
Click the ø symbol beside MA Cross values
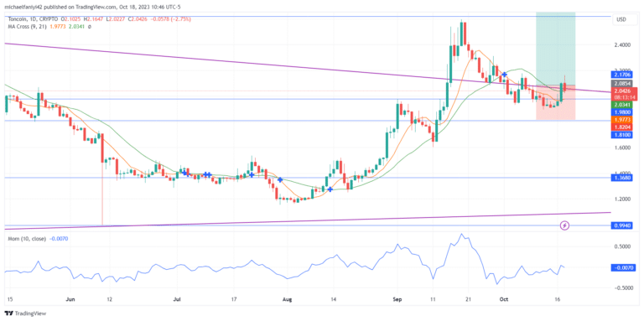pos(90,26)
